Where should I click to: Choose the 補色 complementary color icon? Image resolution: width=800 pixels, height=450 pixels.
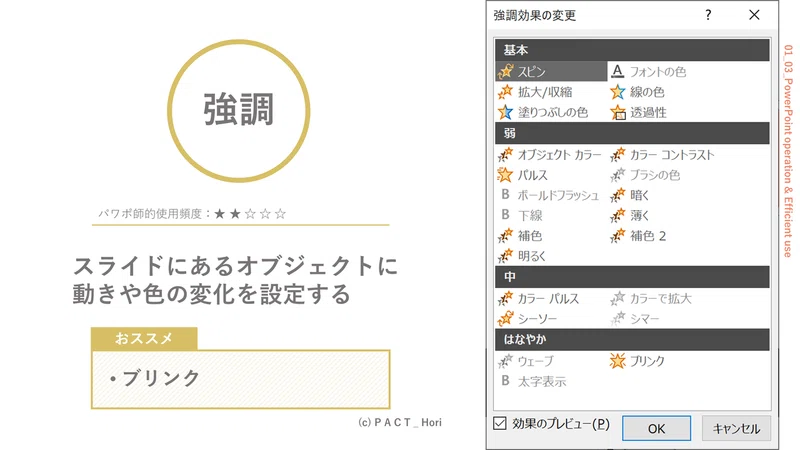click(505, 236)
